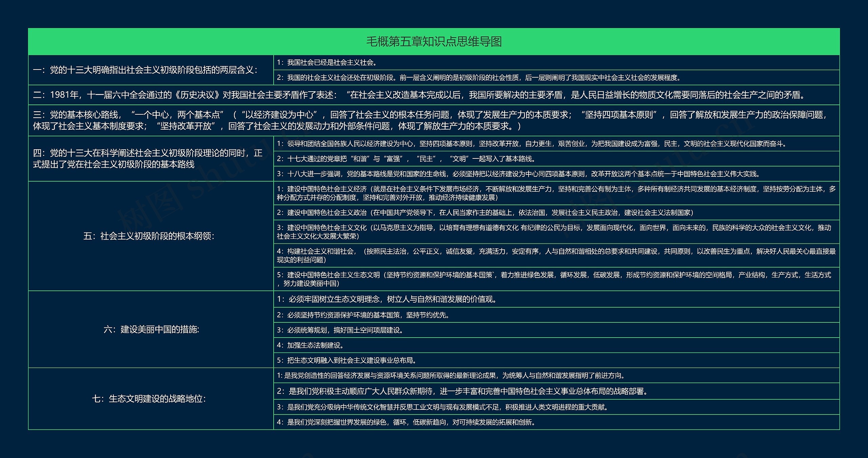
Task: Click the title 毛概第五章知识点思维导图
Action: coord(434,42)
